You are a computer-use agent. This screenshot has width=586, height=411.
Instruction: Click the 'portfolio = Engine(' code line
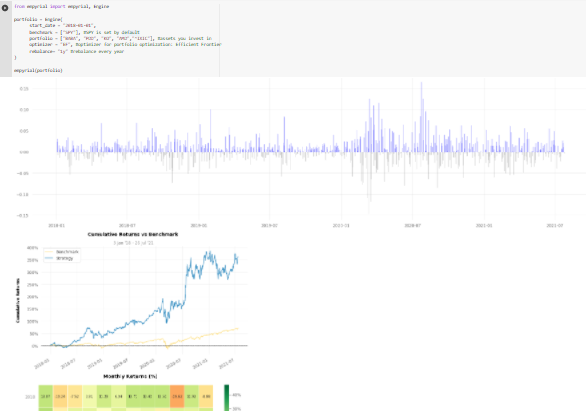point(38,19)
